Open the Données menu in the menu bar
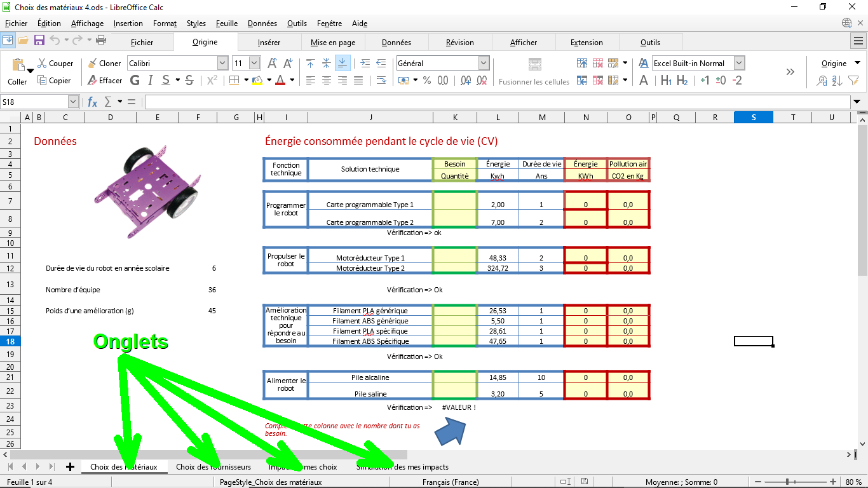This screenshot has width=868, height=488. (x=262, y=24)
